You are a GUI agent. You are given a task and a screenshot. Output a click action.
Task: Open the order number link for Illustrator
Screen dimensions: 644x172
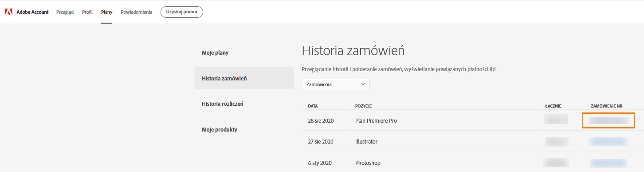[608, 142]
